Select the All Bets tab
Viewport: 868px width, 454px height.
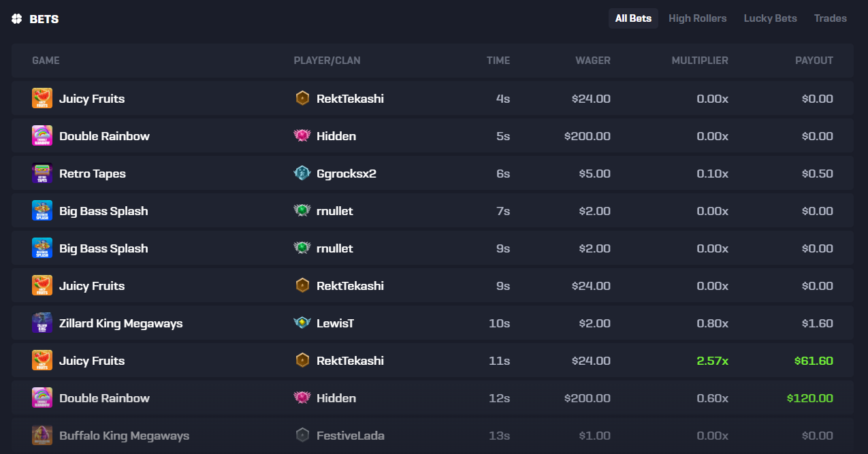[x=633, y=18]
